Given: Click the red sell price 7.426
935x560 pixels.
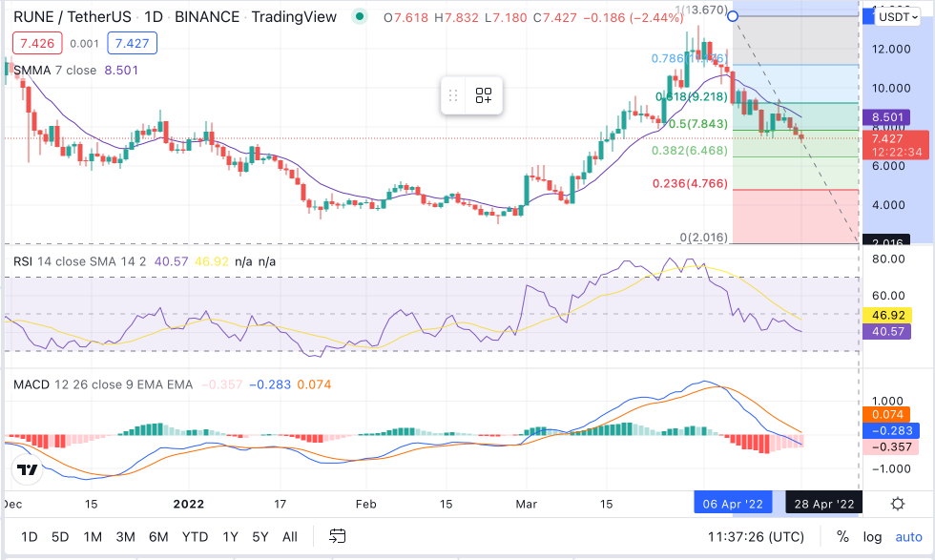Looking at the screenshot, I should click(37, 43).
